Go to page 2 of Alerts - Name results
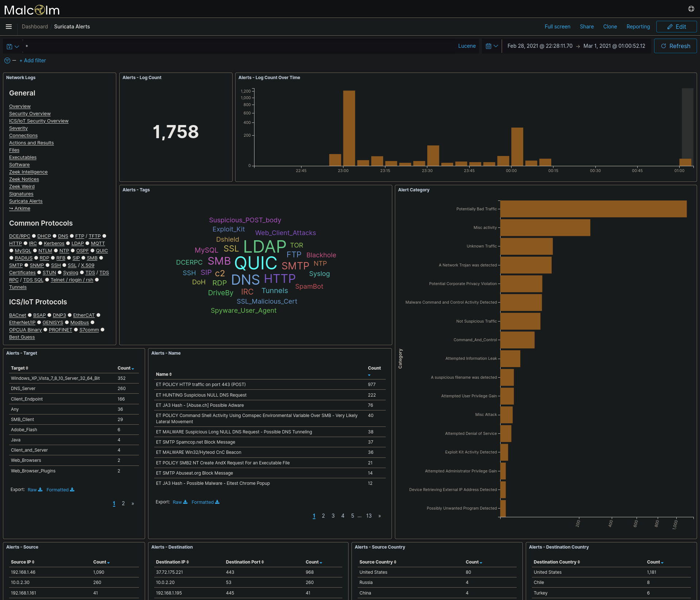The width and height of the screenshot is (700, 600). 323,516
